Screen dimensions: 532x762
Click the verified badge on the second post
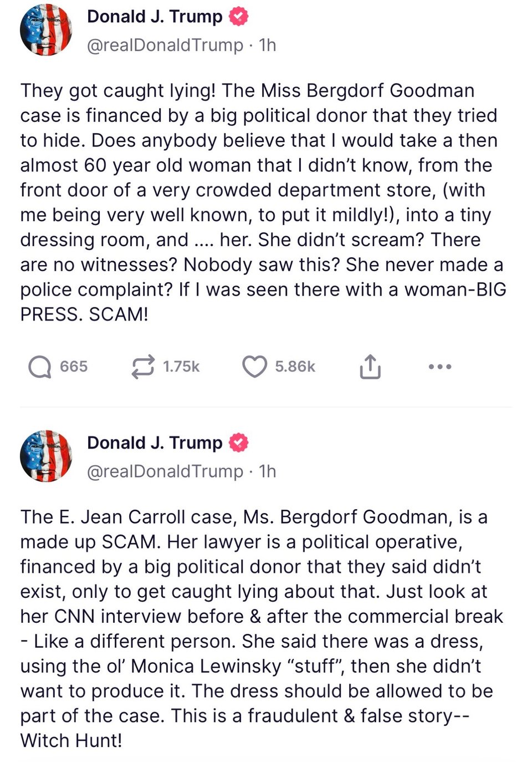tap(239, 443)
